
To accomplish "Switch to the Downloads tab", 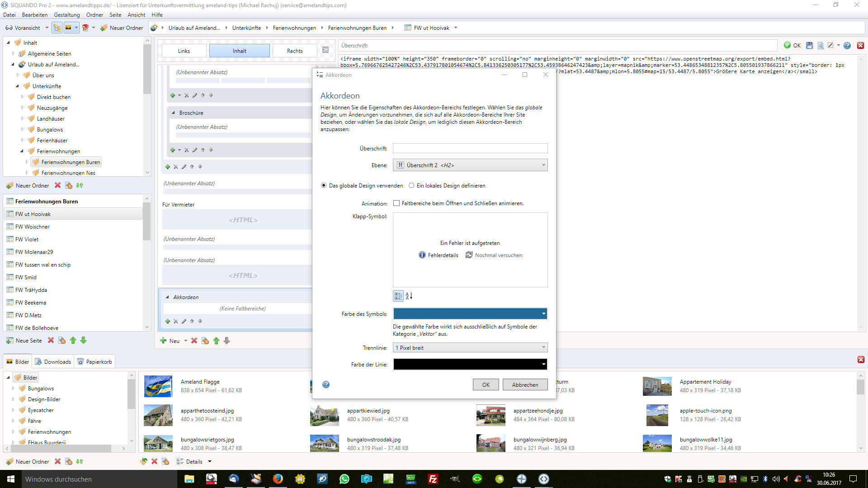I will pos(53,362).
